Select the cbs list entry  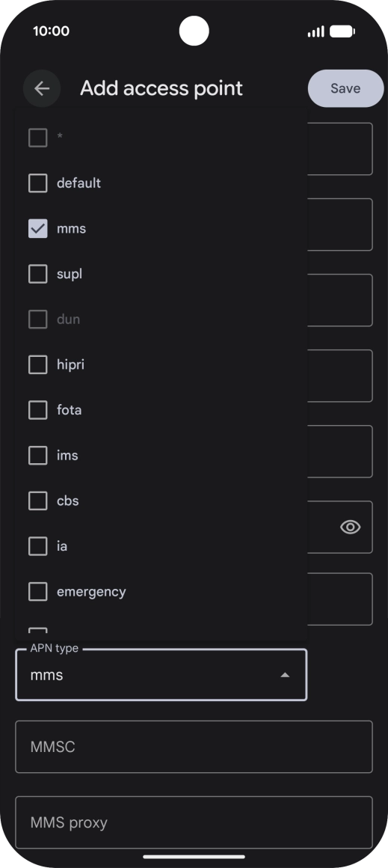coord(161,501)
